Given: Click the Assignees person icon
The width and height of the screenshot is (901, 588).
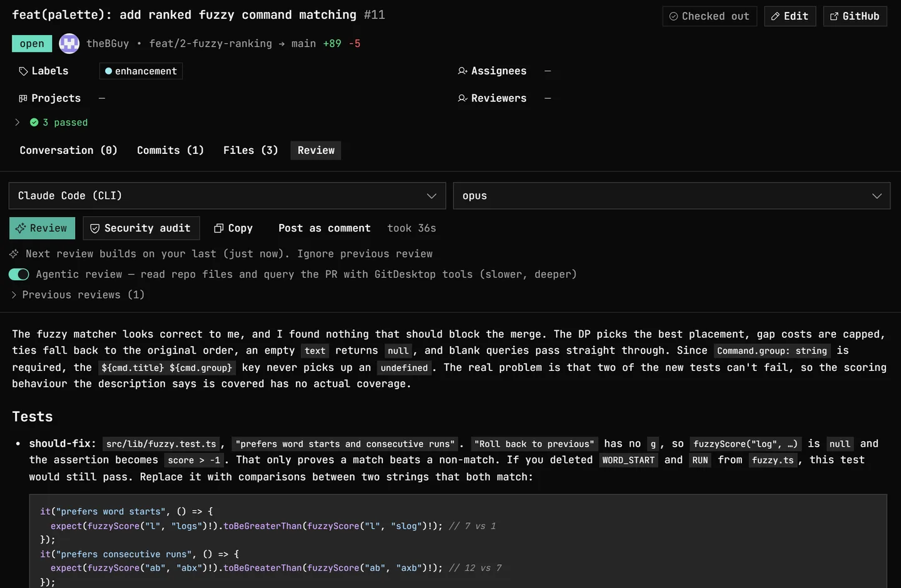Looking at the screenshot, I should pos(462,71).
